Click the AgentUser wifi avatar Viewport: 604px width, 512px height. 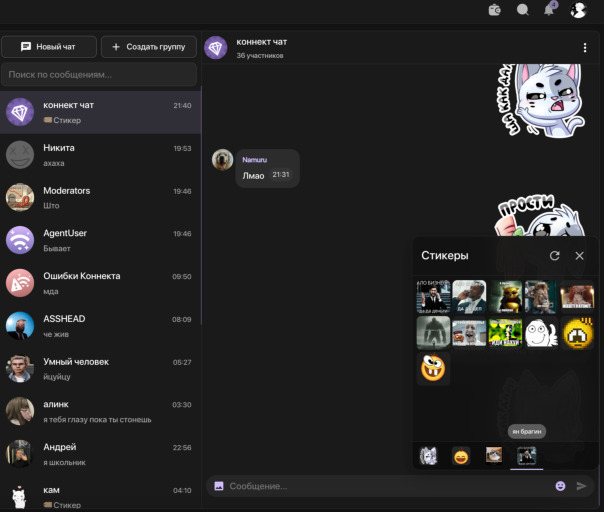click(20, 240)
